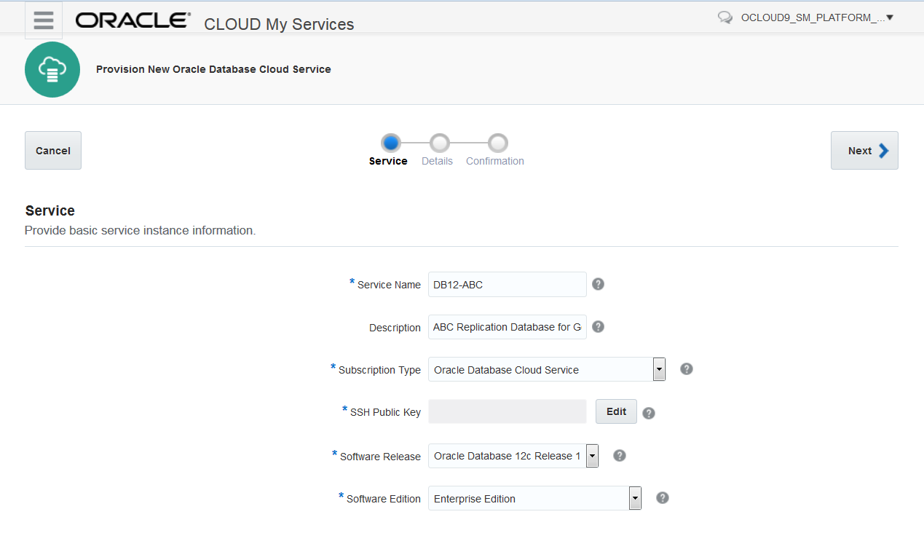Click the chat bubble icon beside the account name

[x=724, y=18]
